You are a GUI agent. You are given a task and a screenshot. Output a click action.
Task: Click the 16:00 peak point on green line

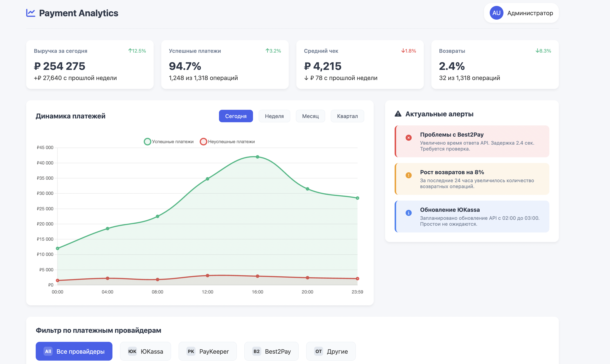point(257,157)
